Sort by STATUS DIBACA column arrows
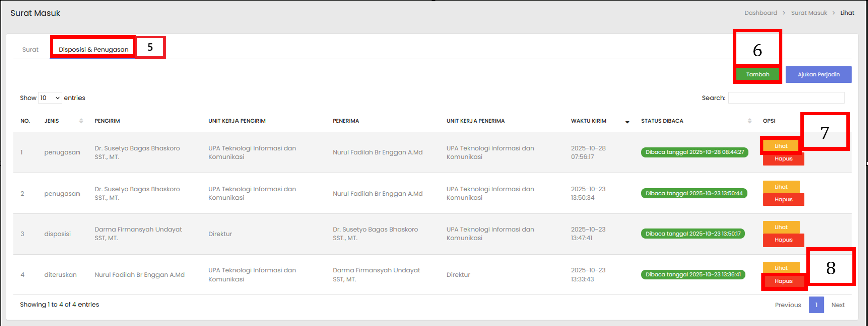The image size is (868, 326). [x=749, y=121]
